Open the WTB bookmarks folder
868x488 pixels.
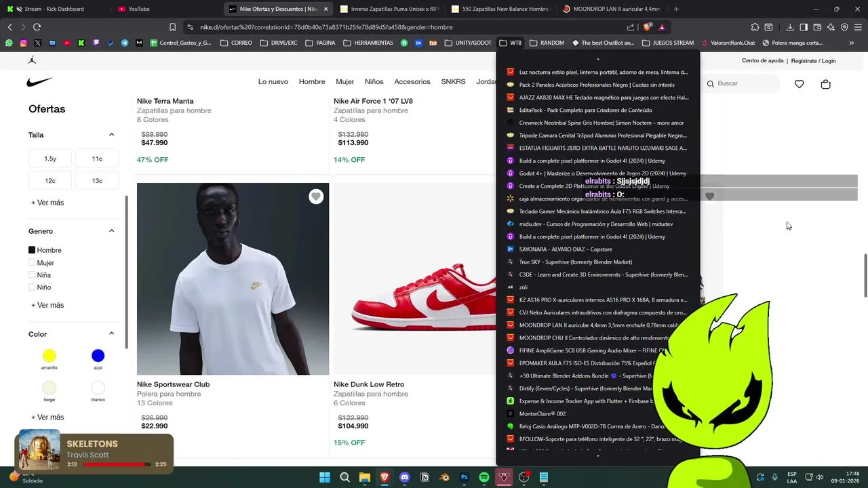510,43
